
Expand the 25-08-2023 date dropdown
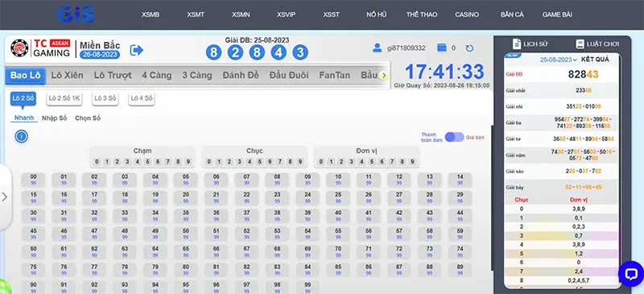click(558, 60)
